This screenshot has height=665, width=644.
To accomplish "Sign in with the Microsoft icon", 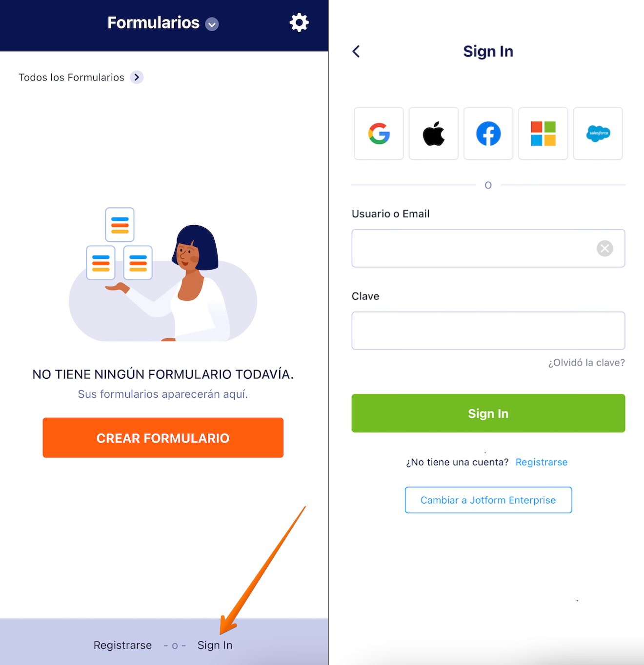I will pyautogui.click(x=543, y=134).
